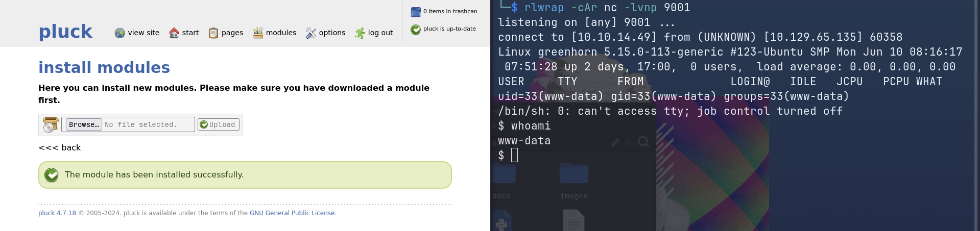Image resolution: width=980 pixels, height=231 pixels.
Task: Click the images folder behind the terminal
Action: 573,173
